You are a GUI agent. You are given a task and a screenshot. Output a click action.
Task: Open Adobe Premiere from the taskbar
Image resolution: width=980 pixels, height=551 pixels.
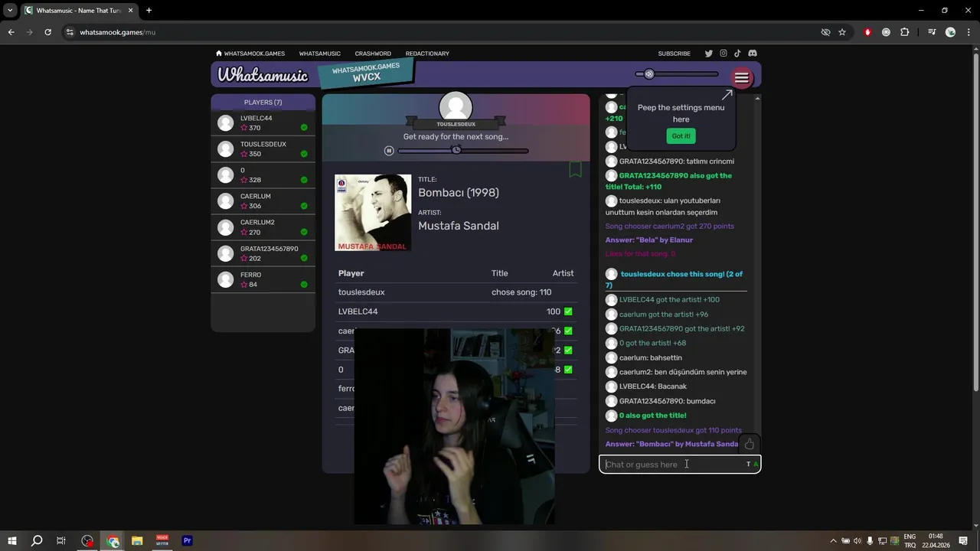[187, 540]
